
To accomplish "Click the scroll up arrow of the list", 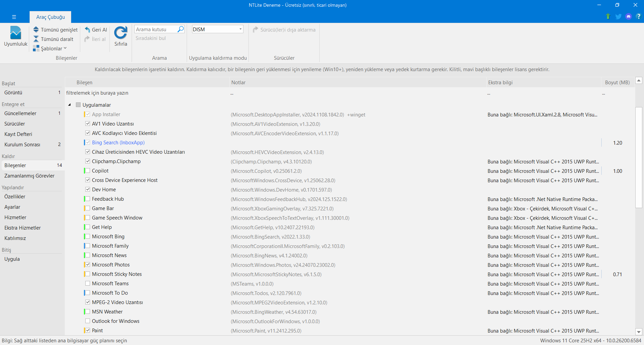I will [639, 81].
